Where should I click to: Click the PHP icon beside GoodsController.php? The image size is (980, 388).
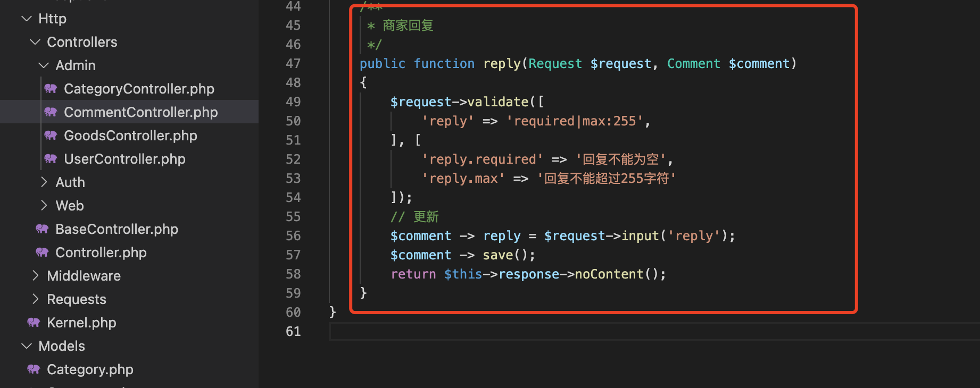point(51,135)
